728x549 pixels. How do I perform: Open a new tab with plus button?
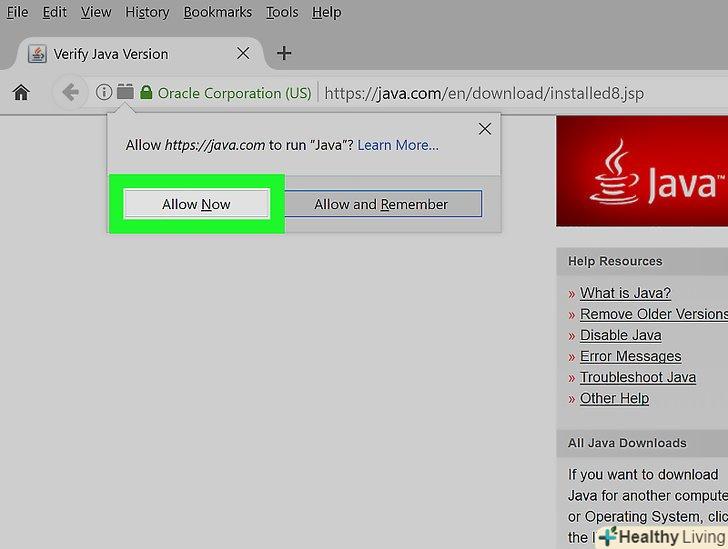click(x=284, y=53)
